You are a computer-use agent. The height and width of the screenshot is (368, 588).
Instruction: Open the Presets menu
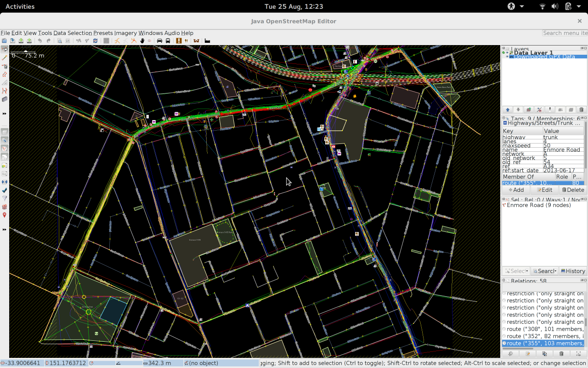[103, 33]
